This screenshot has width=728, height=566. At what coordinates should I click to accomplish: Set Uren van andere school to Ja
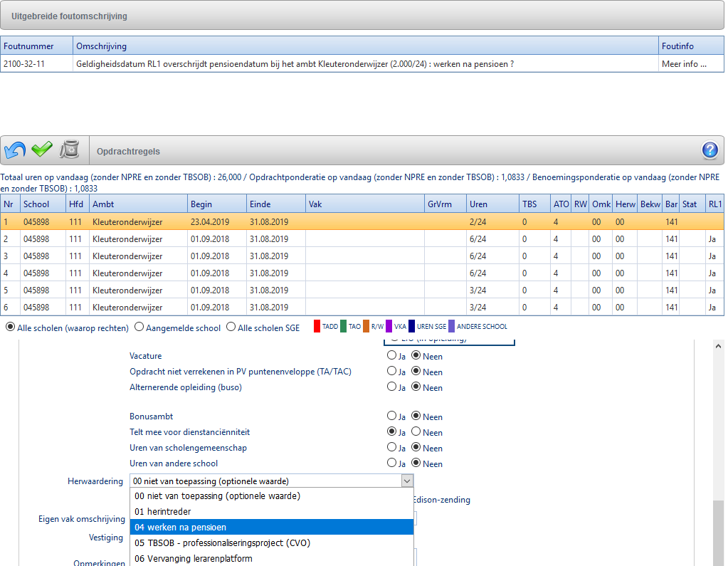click(391, 463)
